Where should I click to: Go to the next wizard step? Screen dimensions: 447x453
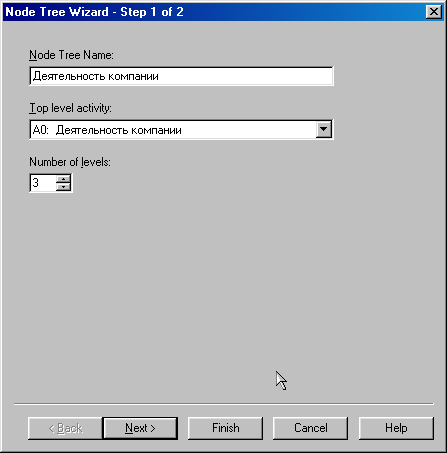coord(140,428)
